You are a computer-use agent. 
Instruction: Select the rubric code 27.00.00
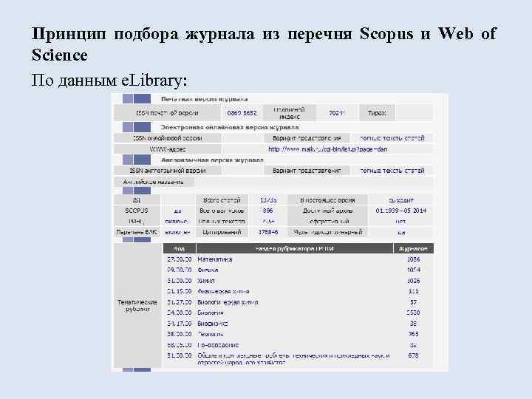tap(180, 259)
